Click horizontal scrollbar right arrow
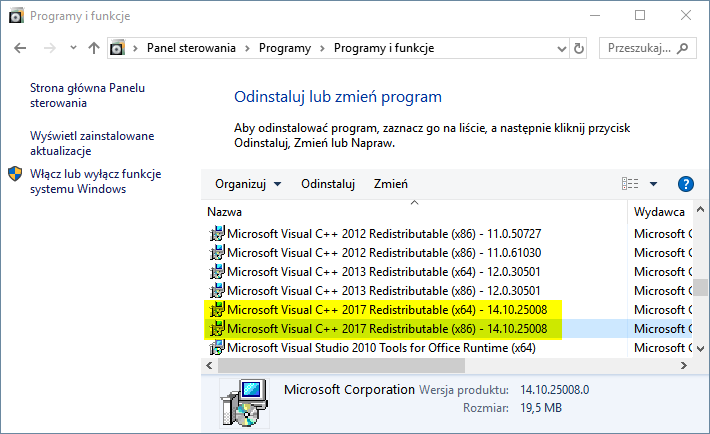 [x=683, y=365]
